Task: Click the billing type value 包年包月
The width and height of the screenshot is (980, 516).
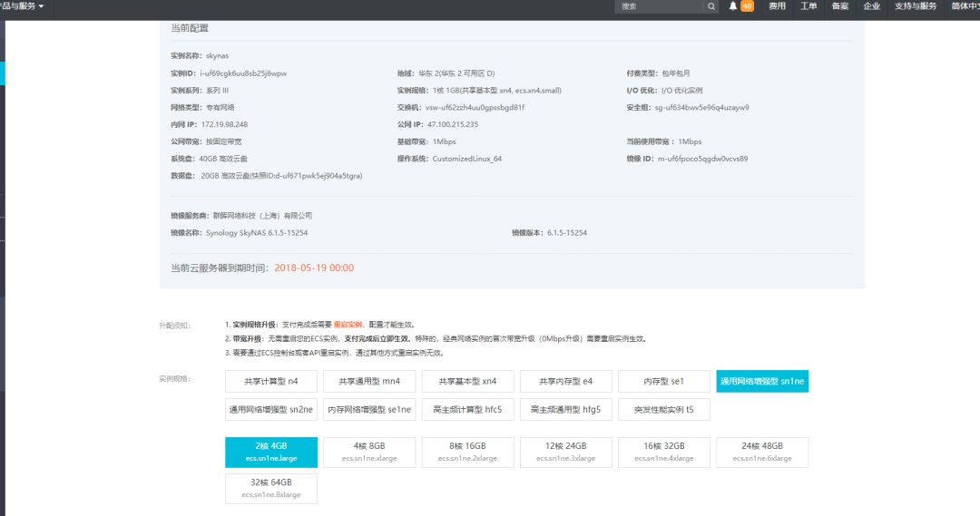Action: [x=676, y=73]
